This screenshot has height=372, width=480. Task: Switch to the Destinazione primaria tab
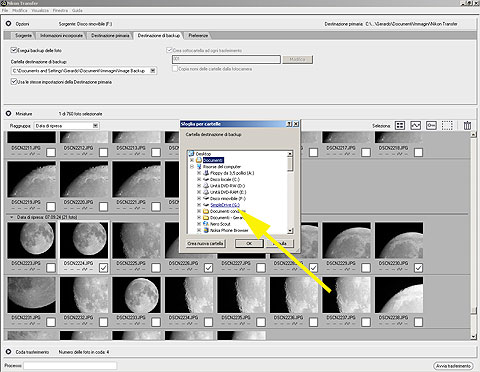pos(110,35)
